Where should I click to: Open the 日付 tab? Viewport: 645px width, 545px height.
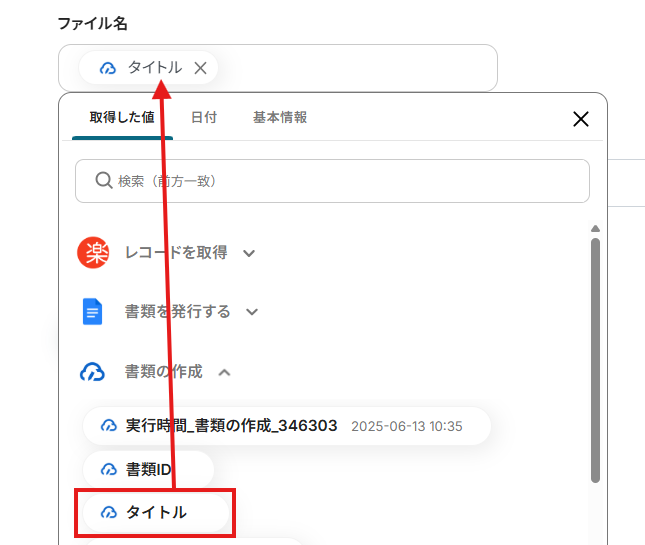click(204, 118)
